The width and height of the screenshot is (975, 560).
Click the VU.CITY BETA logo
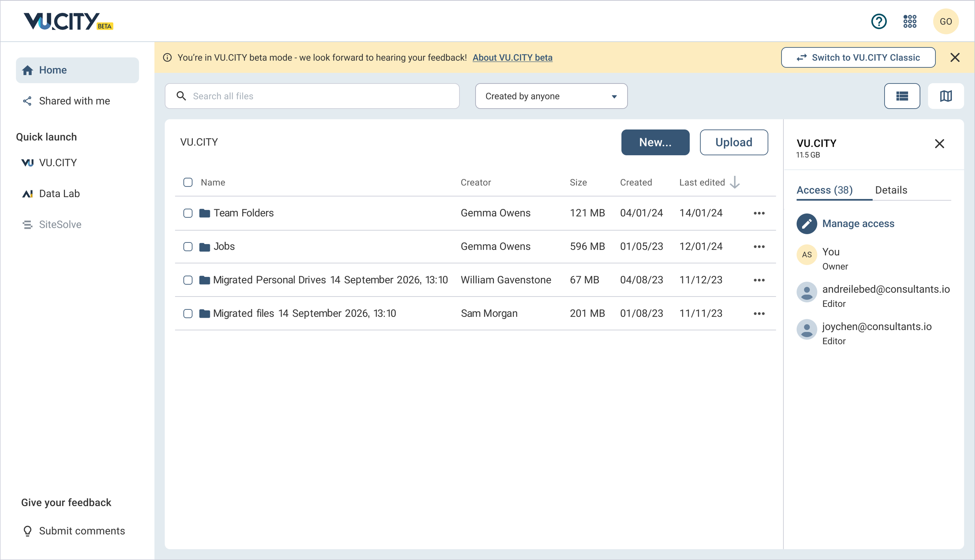pyautogui.click(x=69, y=21)
